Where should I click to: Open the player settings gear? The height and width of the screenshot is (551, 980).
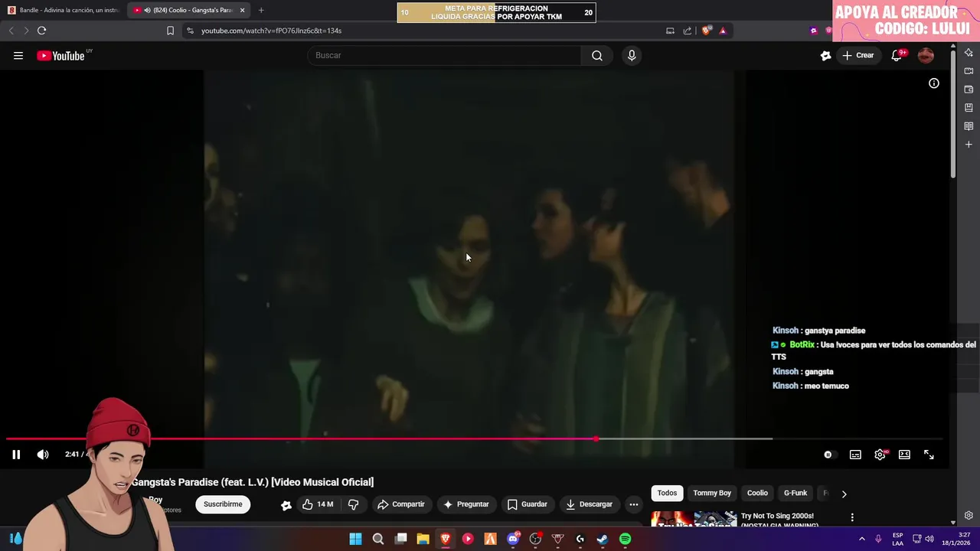click(x=880, y=455)
